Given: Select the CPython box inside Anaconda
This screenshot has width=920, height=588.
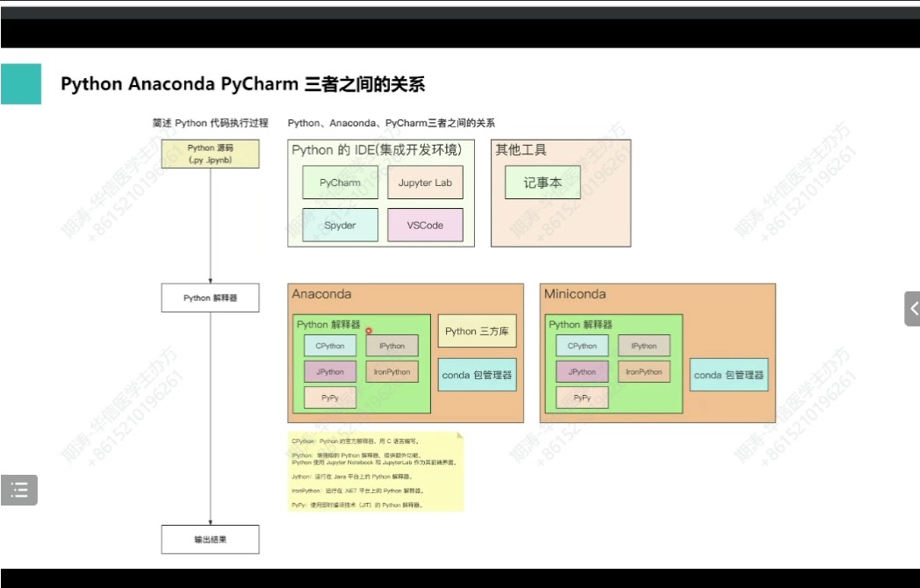Looking at the screenshot, I should 329,345.
